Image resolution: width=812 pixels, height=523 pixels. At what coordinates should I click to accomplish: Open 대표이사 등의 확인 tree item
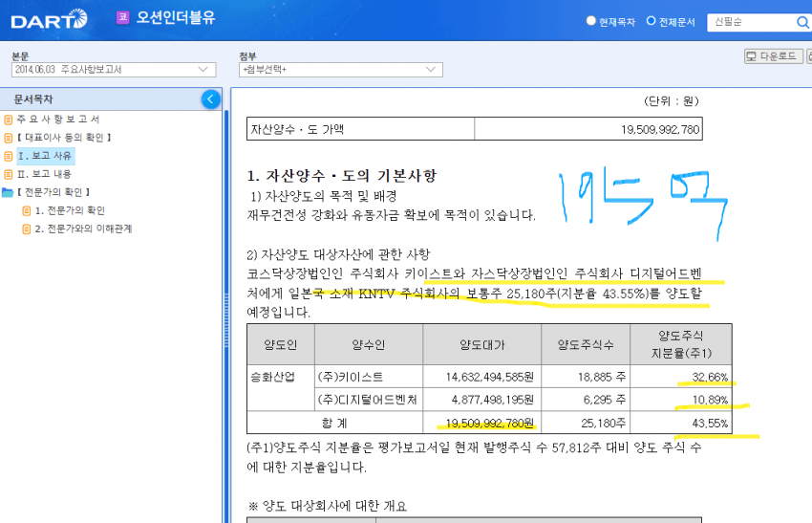pyautogui.click(x=64, y=138)
